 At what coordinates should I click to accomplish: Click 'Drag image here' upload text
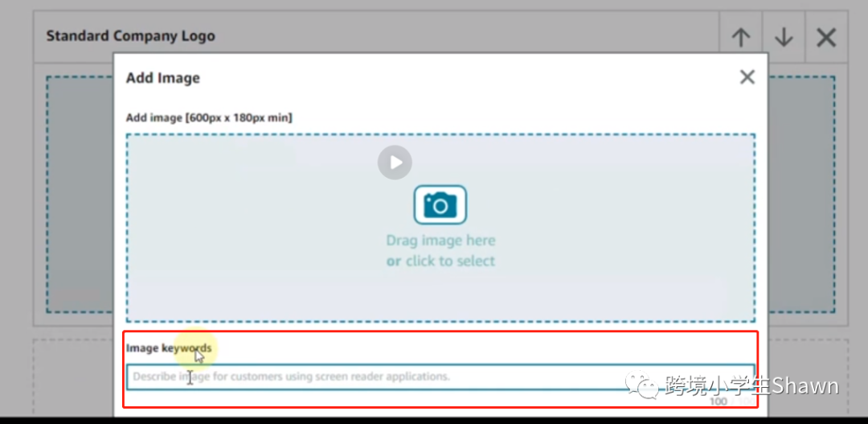click(440, 241)
